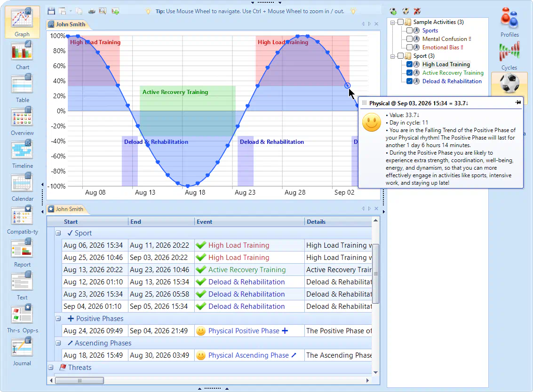This screenshot has height=392, width=533.
Task: Check the Sports activity checkbox
Action: coord(409,30)
